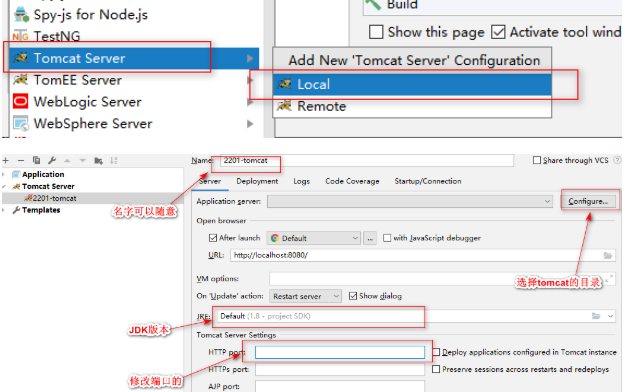Image resolution: width=637 pixels, height=392 pixels.
Task: Toggle the Activate tool window checkbox
Action: tap(498, 32)
